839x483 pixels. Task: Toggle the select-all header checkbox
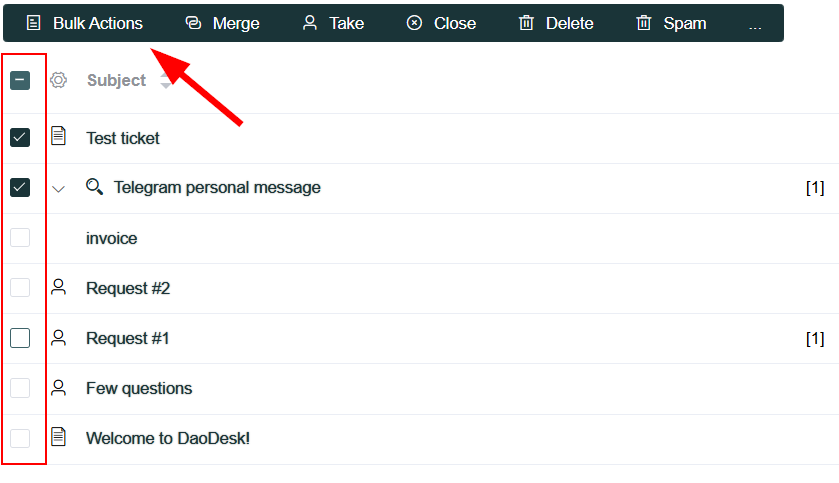click(x=20, y=80)
